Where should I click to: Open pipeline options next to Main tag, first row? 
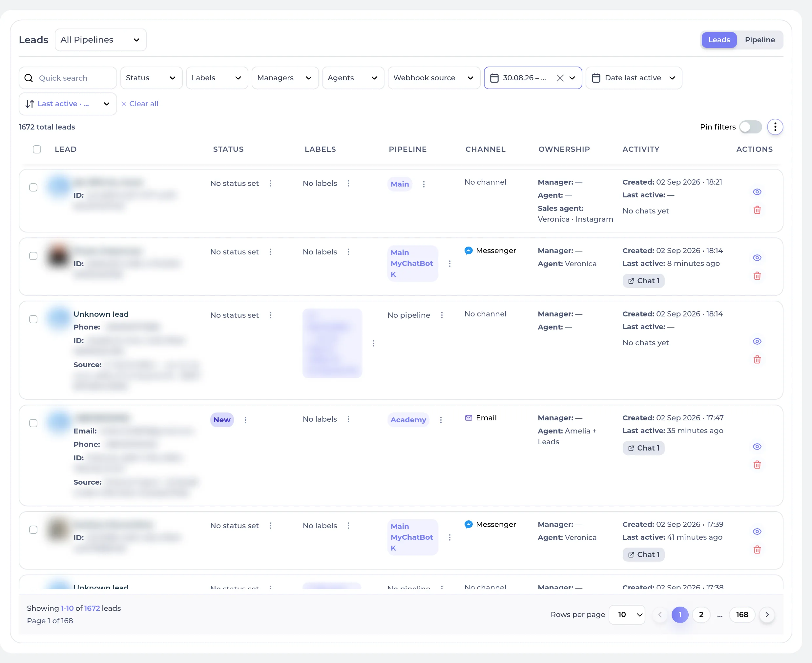coord(424,184)
